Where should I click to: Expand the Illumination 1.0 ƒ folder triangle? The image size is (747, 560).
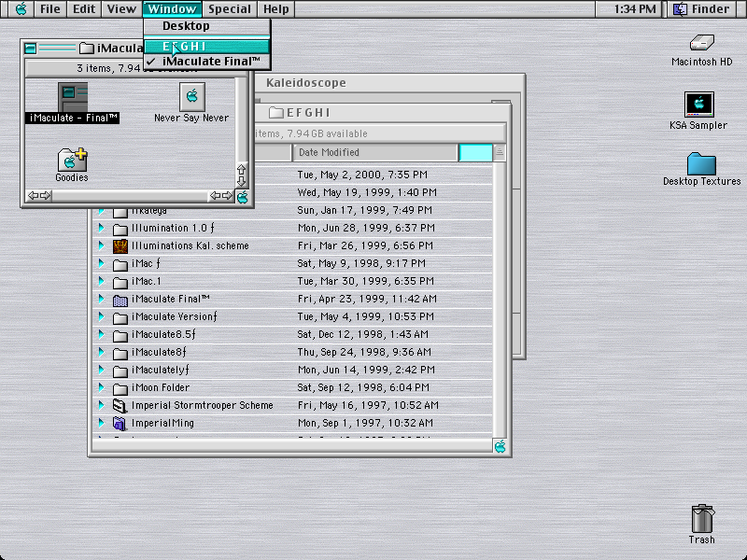coord(101,228)
